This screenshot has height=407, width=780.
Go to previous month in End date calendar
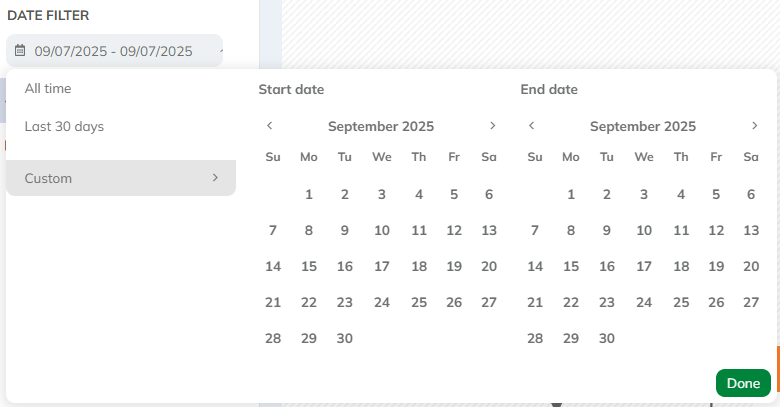pos(532,126)
